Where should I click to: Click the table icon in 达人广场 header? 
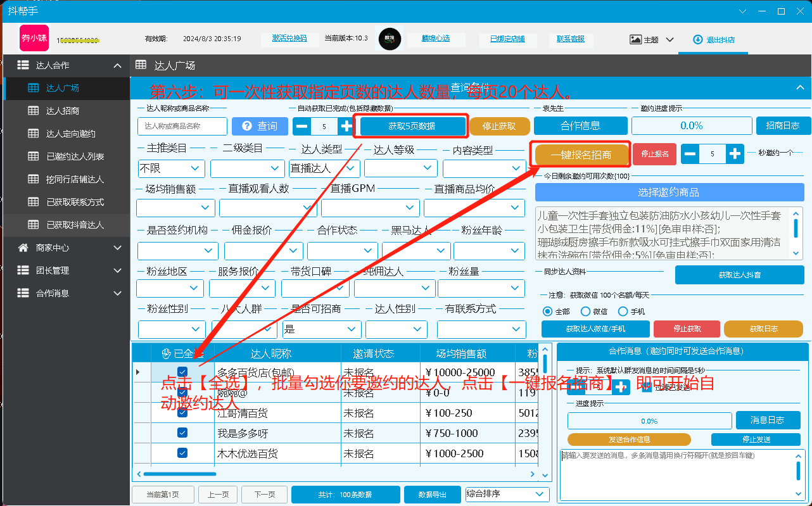[141, 65]
